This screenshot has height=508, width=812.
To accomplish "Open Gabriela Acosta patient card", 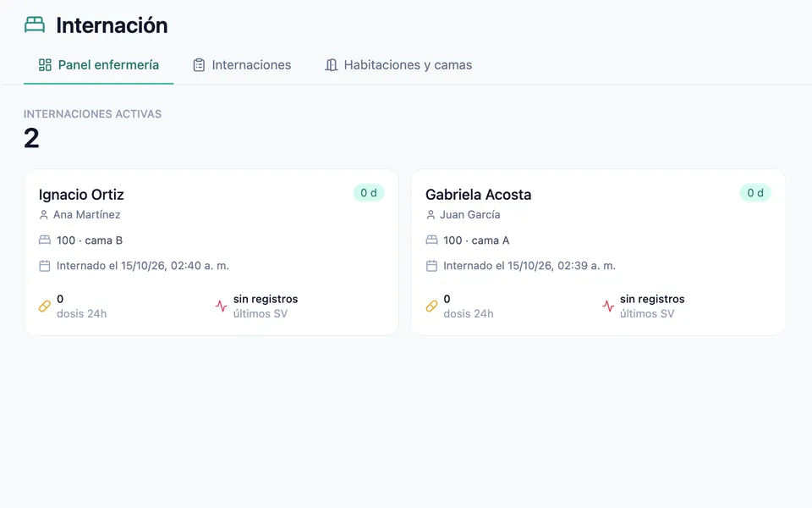I will [598, 252].
